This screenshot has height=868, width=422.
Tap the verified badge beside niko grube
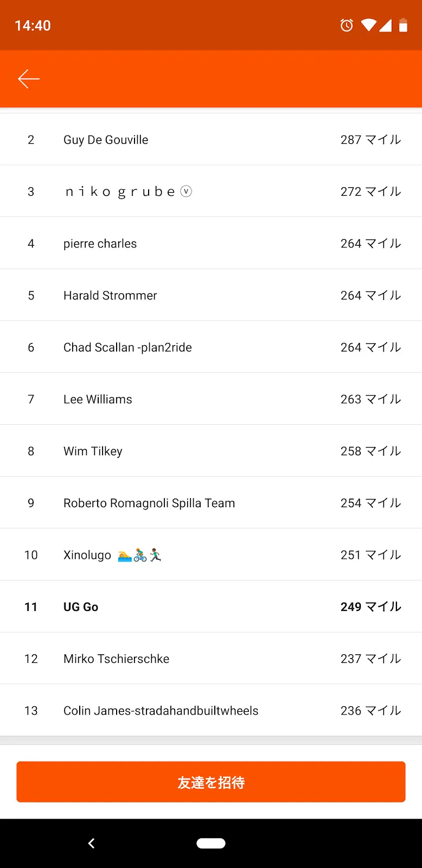[186, 191]
